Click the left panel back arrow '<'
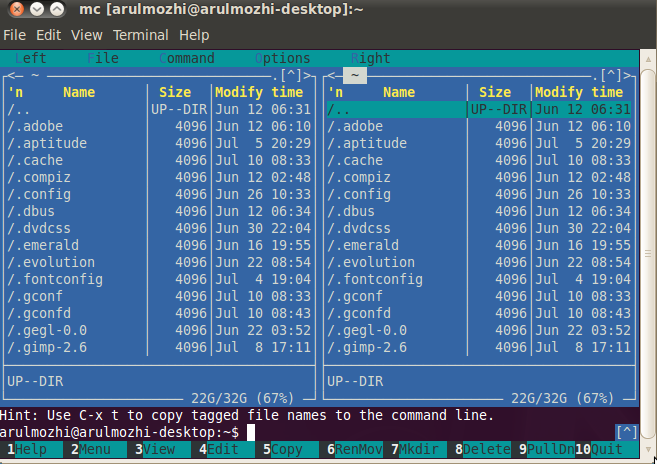This screenshot has width=657, height=464. pos(11,76)
